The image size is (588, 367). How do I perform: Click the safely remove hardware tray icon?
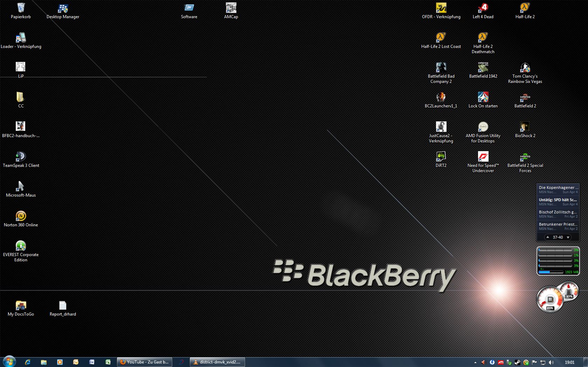509,362
